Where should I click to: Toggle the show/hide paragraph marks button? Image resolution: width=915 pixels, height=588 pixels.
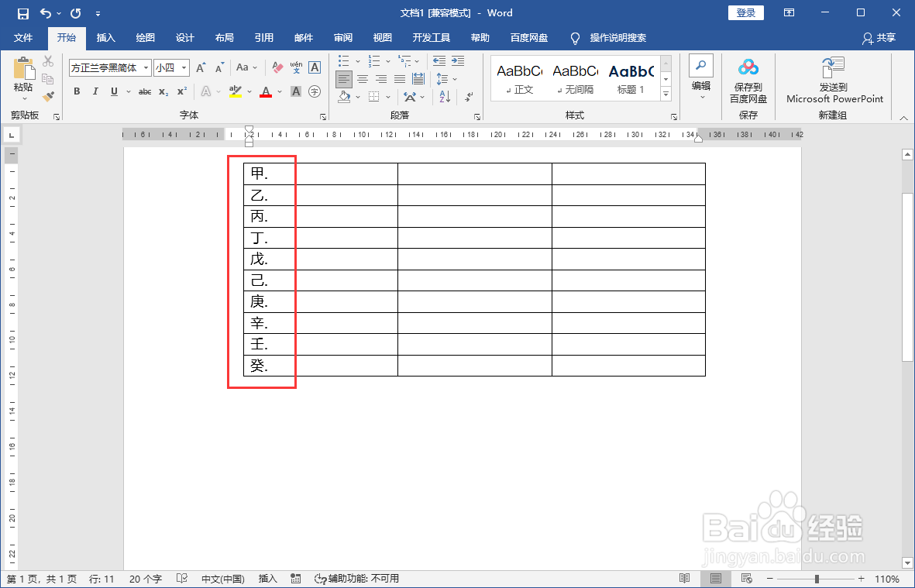point(468,97)
